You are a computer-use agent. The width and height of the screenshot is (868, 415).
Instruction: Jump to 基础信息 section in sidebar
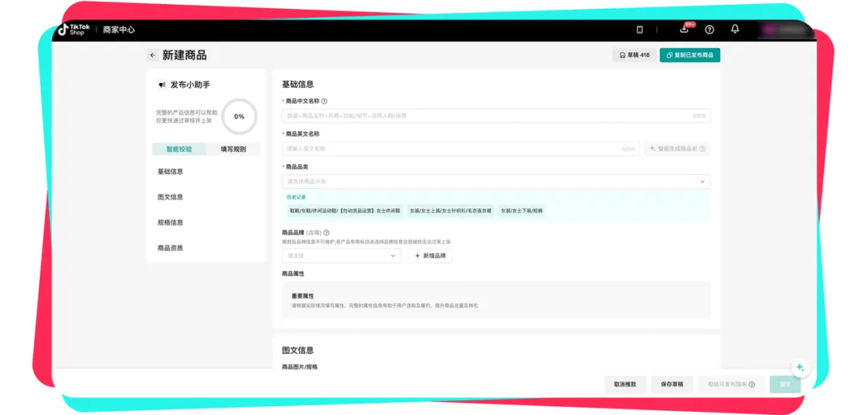pyautogui.click(x=170, y=172)
